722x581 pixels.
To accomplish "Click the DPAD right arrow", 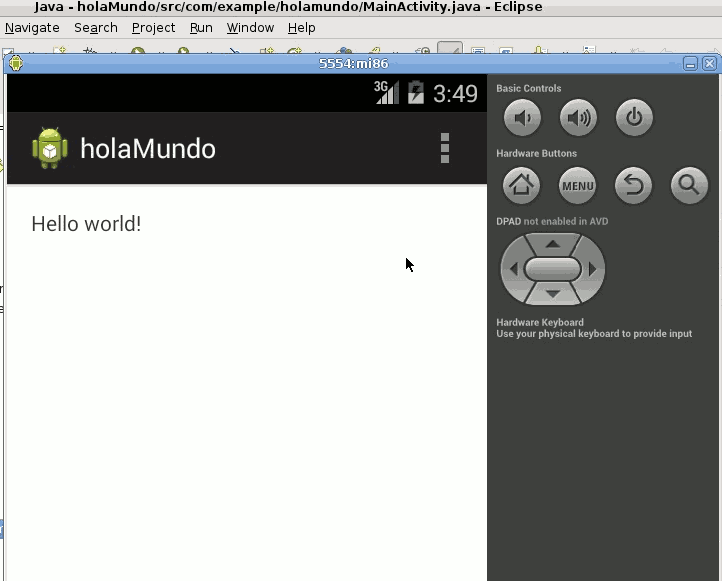I will point(593,269).
